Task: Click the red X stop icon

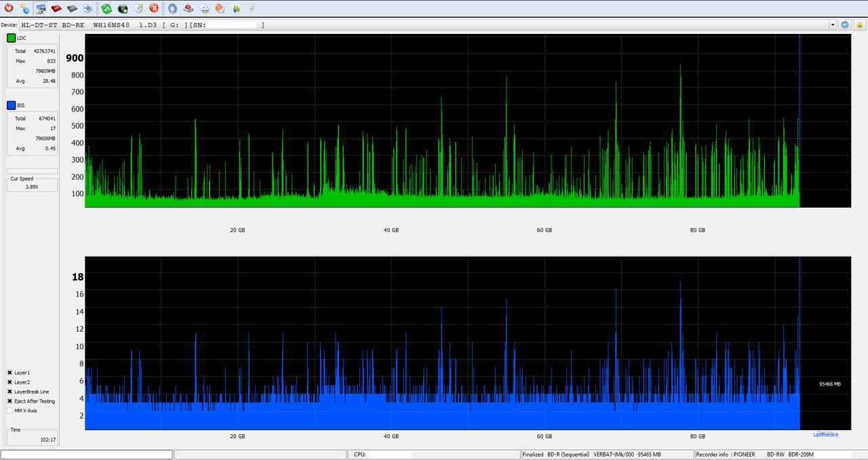Action: click(x=154, y=8)
